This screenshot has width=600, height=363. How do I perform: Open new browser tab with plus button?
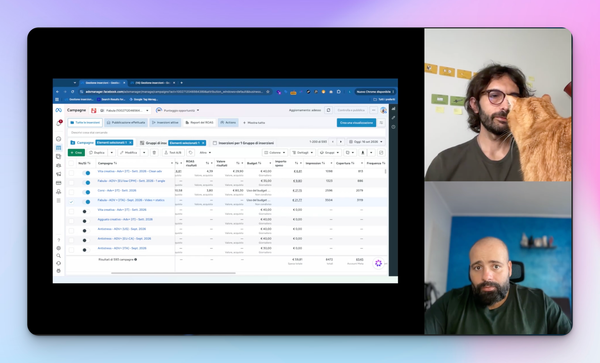pyautogui.click(x=181, y=83)
